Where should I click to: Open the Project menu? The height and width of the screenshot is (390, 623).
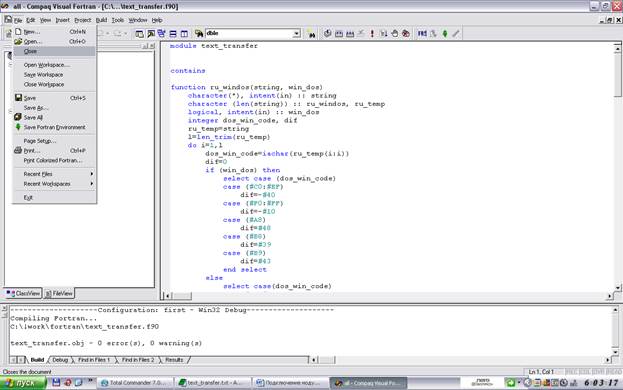tap(83, 20)
